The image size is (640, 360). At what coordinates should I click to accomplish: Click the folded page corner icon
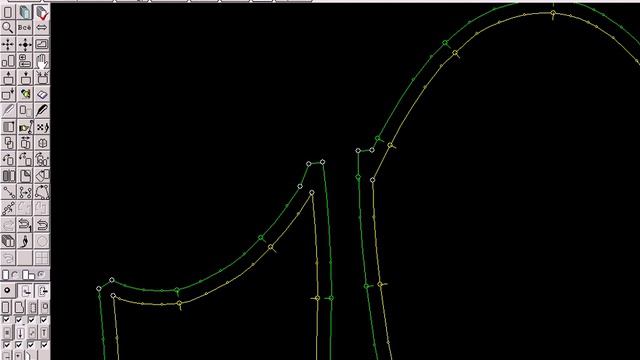(x=25, y=176)
